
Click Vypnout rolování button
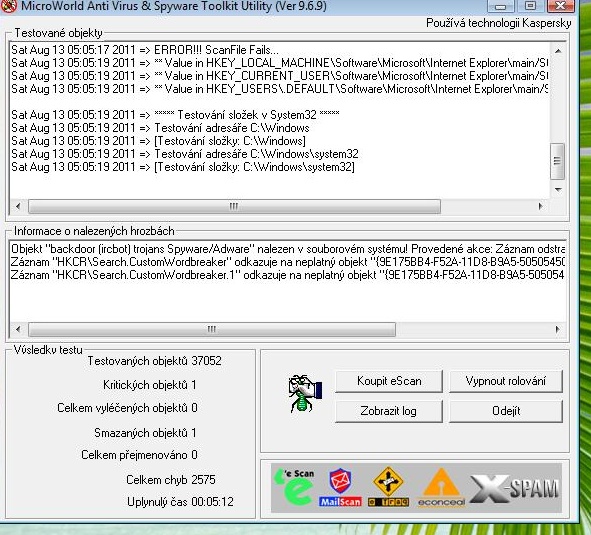coord(506,381)
